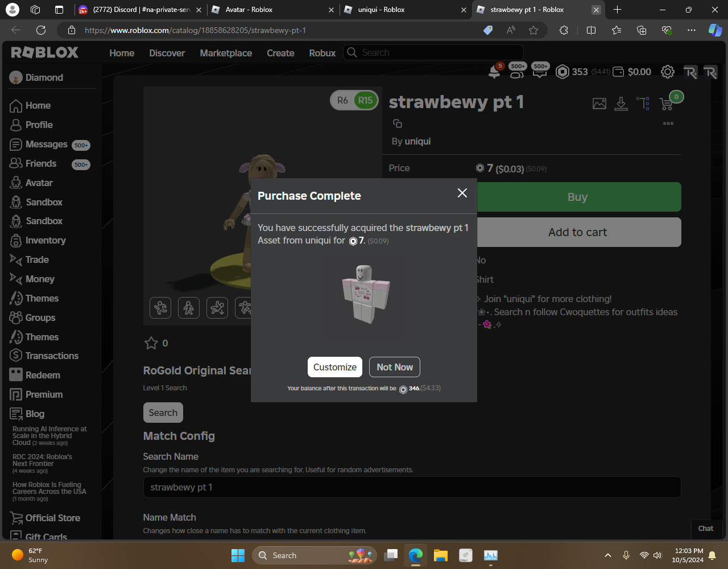Open creator link uniqui

tap(418, 141)
